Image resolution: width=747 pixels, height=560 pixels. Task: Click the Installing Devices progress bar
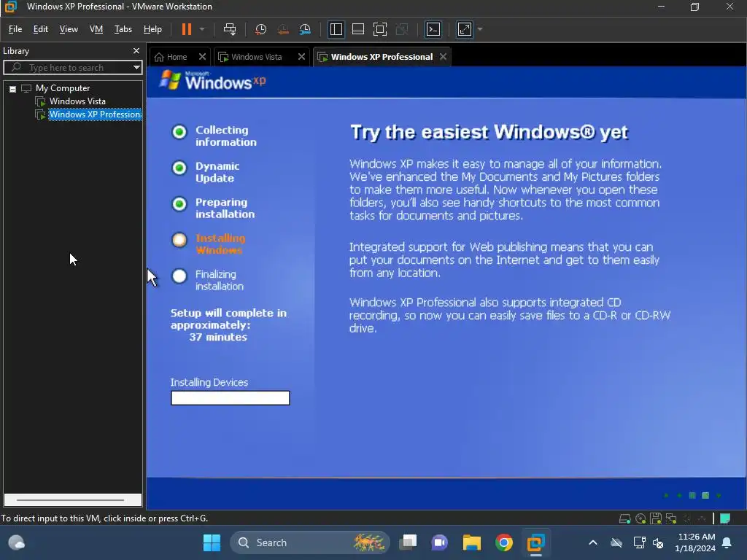click(230, 398)
